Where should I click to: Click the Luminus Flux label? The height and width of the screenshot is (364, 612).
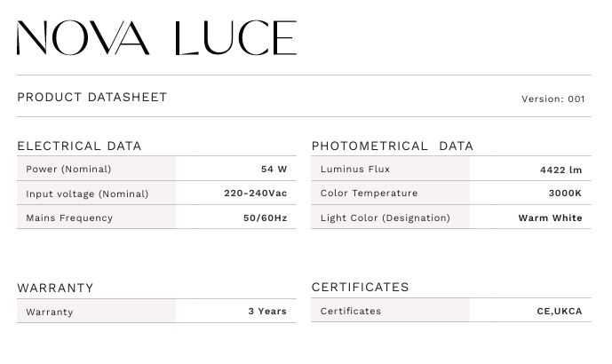[x=355, y=169]
